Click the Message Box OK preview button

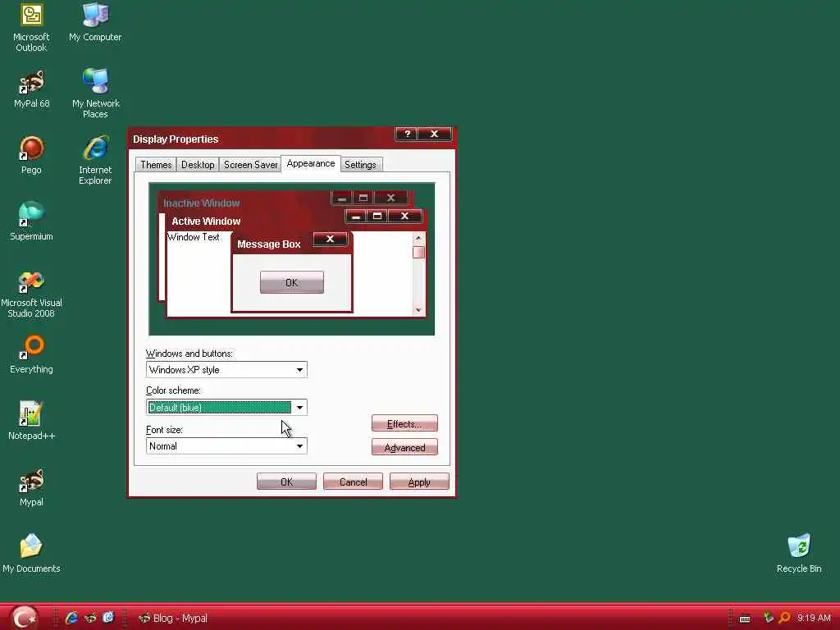click(x=291, y=282)
